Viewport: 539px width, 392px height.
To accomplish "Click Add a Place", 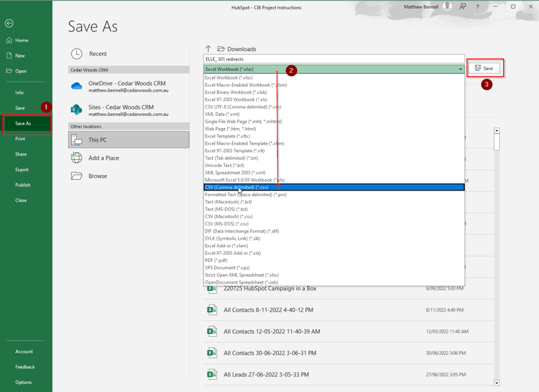I will pyautogui.click(x=129, y=158).
